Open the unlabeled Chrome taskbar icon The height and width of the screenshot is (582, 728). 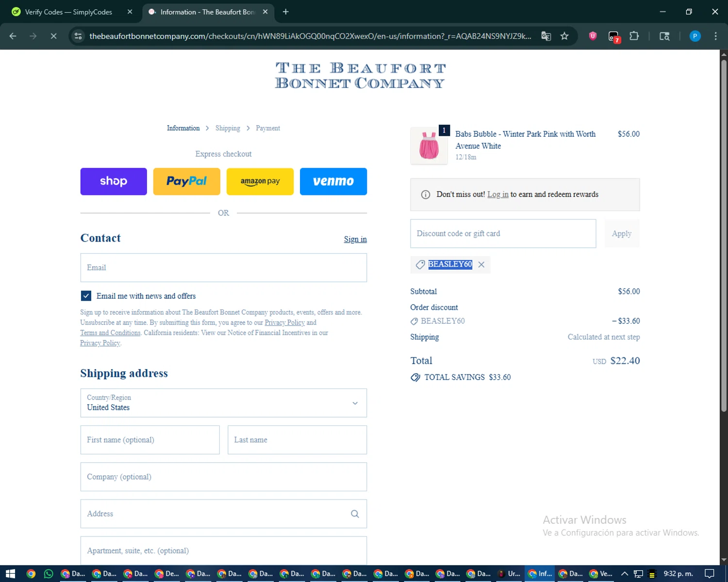coord(31,574)
